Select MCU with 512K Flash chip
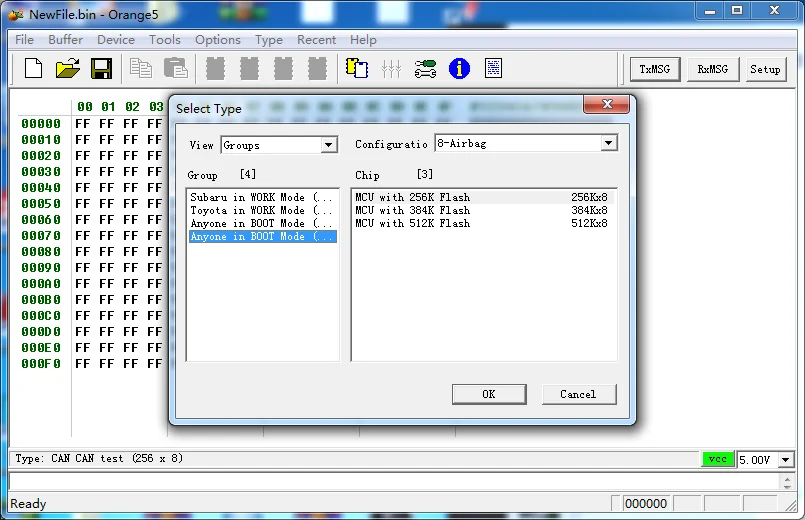The image size is (805, 520). point(483,223)
